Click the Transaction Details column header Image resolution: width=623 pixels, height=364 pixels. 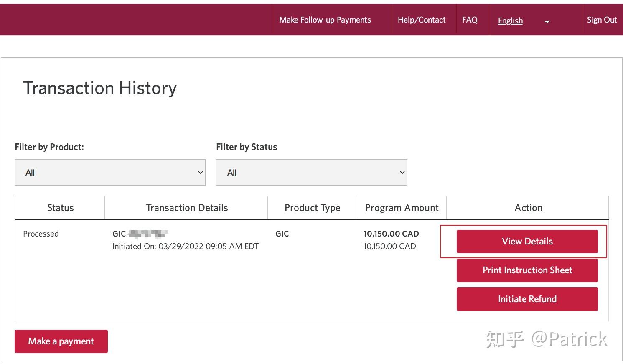pos(187,208)
